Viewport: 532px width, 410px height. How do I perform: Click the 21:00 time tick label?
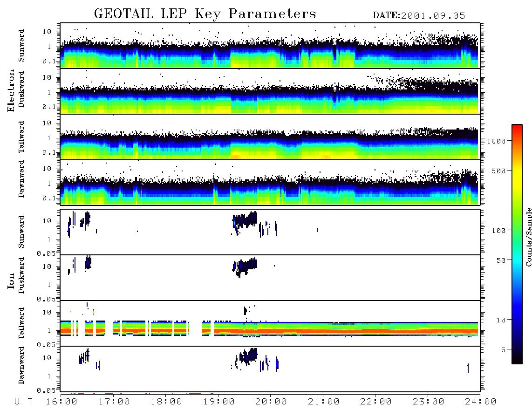323,402
